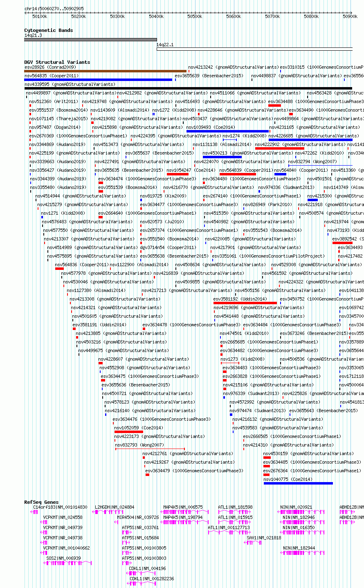Click the blue bar under nsv1040775 (Coe2014)
Image resolution: width=364 pixels, height=588 pixels.
(x=298, y=483)
